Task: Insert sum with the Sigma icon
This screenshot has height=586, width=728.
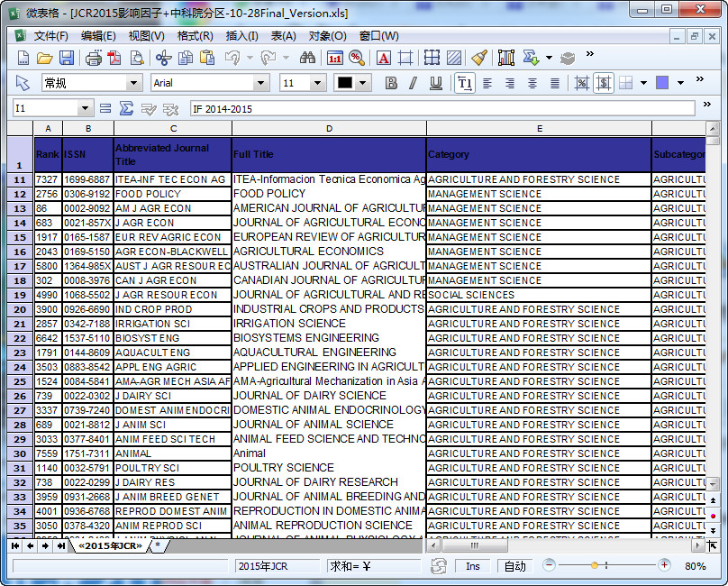Action: pyautogui.click(x=126, y=108)
